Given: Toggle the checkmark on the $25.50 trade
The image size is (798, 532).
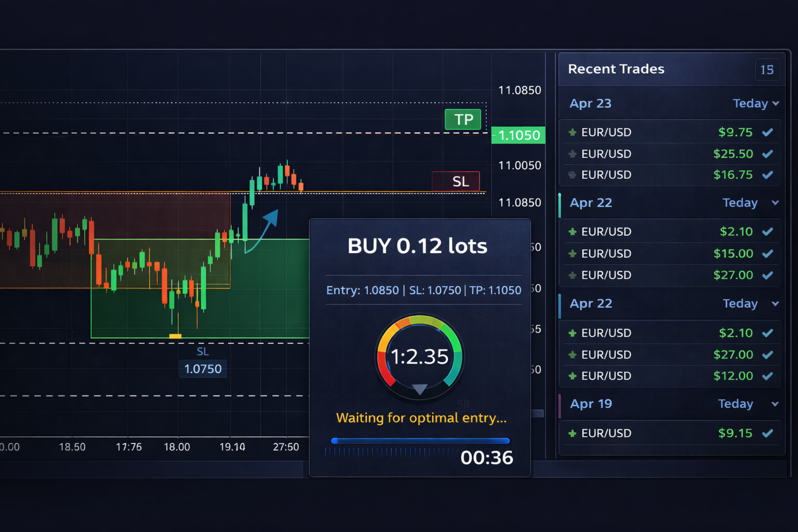Looking at the screenshot, I should [x=767, y=154].
